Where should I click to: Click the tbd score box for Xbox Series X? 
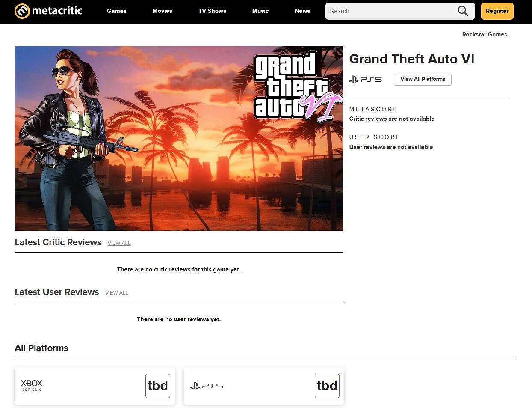pyautogui.click(x=157, y=385)
